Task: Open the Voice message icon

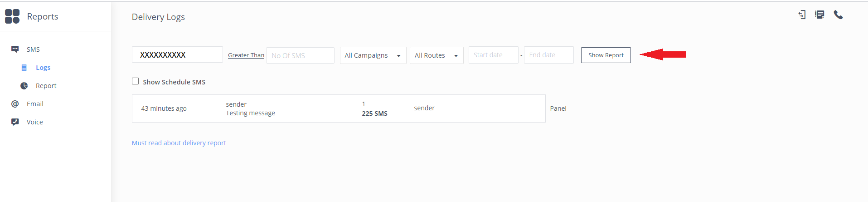Action: 15,122
